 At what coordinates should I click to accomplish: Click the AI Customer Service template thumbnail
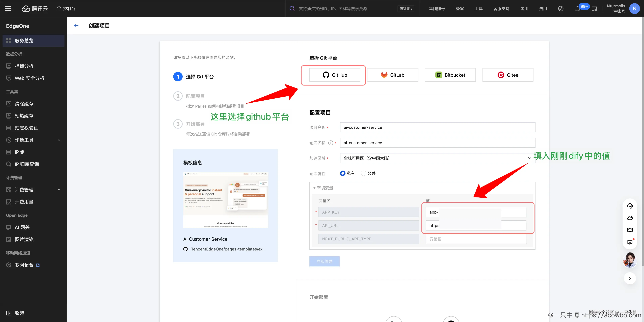point(226,200)
